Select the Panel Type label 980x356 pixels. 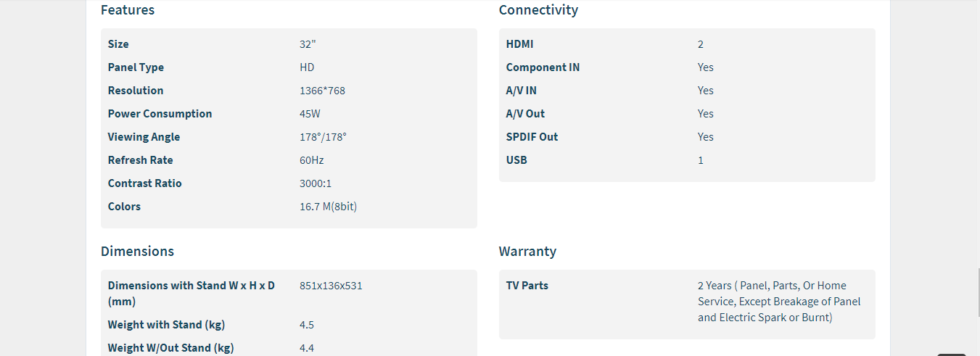point(136,67)
